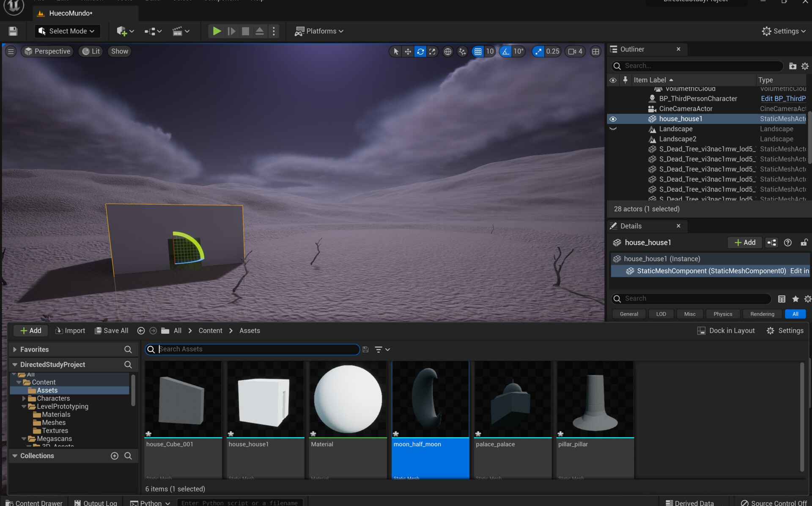Click the viewport layout maximize icon

[x=595, y=52]
